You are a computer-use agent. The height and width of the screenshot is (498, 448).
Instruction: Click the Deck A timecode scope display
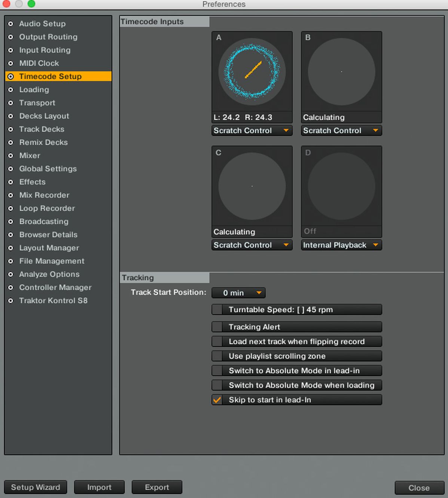pos(252,71)
